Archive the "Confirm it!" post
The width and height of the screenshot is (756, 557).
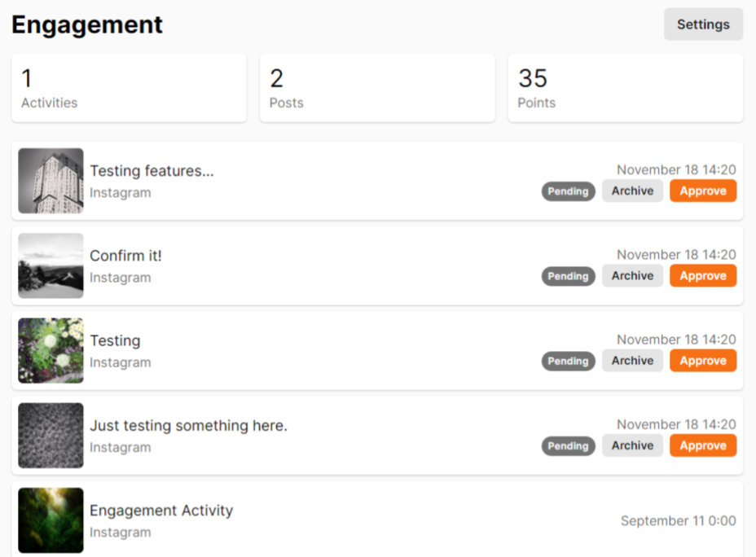[632, 275]
